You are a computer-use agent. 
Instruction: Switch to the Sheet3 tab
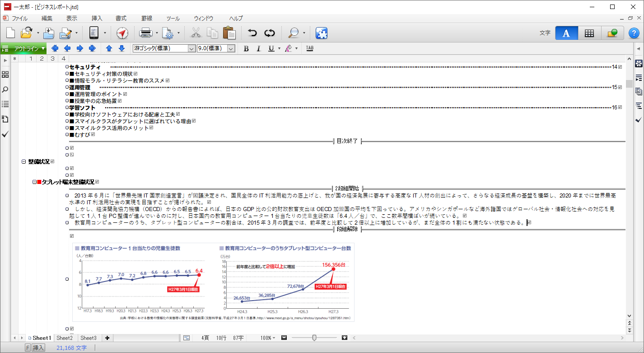[89, 338]
